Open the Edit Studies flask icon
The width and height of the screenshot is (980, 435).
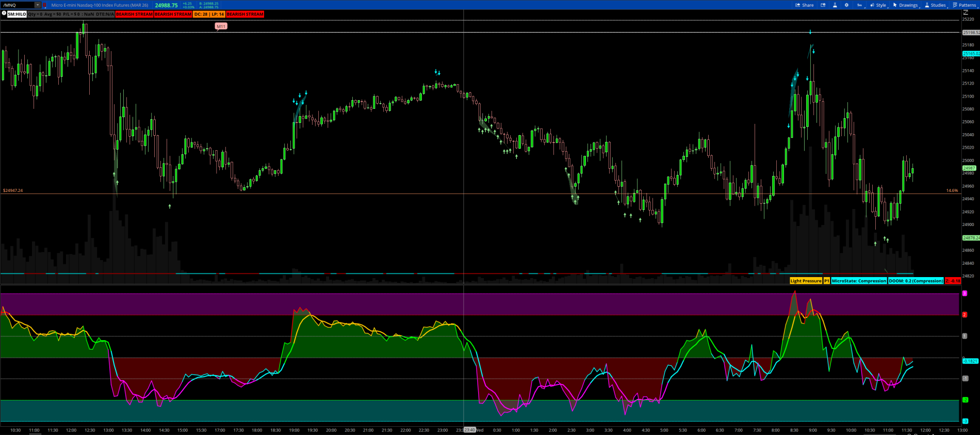point(835,5)
